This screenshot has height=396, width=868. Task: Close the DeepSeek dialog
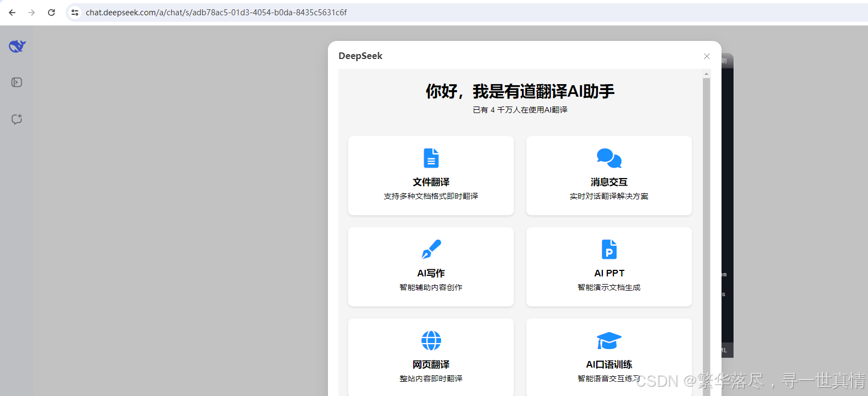click(x=707, y=56)
